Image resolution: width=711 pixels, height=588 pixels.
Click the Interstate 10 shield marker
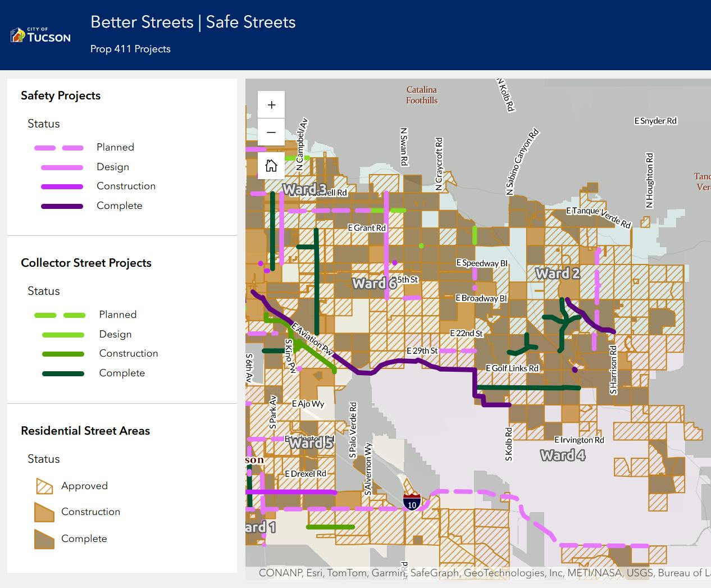(412, 502)
